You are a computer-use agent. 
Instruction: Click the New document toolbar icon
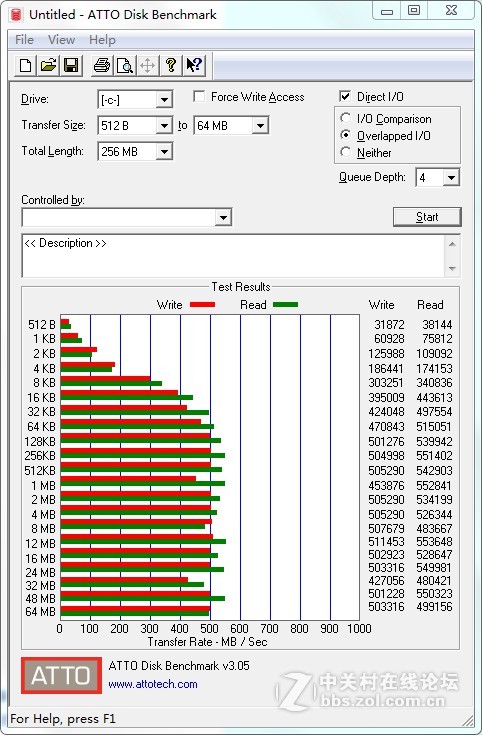[25, 65]
